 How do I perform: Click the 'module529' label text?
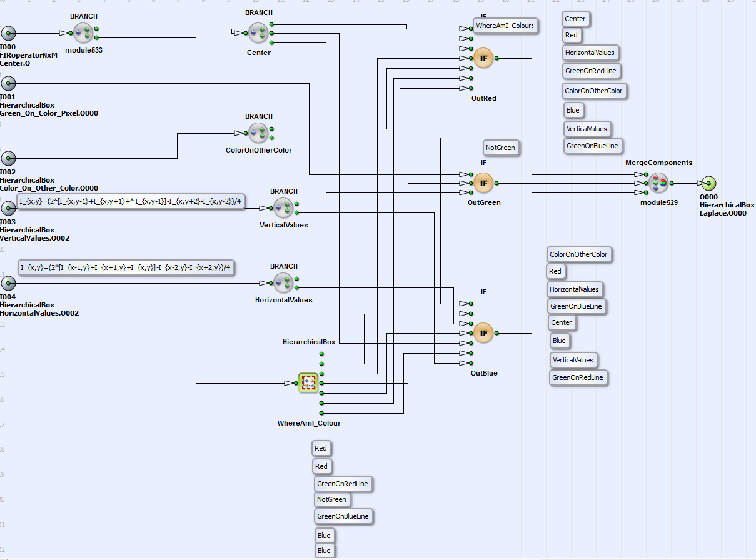click(x=659, y=202)
